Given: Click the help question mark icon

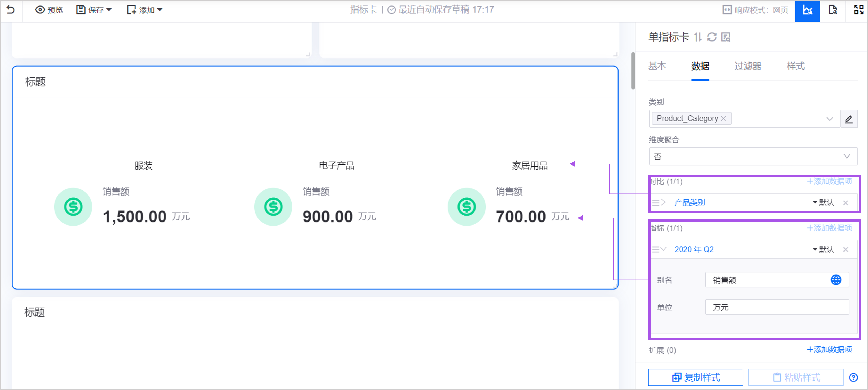Looking at the screenshot, I should (x=853, y=377).
